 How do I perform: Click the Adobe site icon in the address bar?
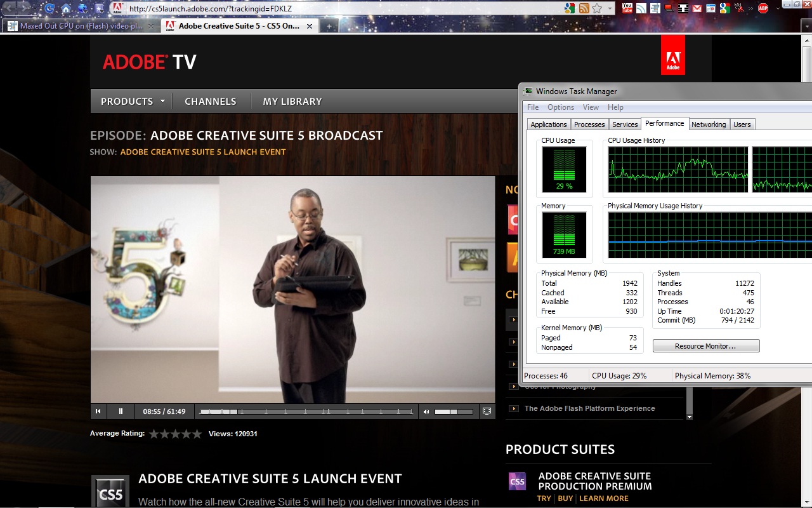(117, 8)
